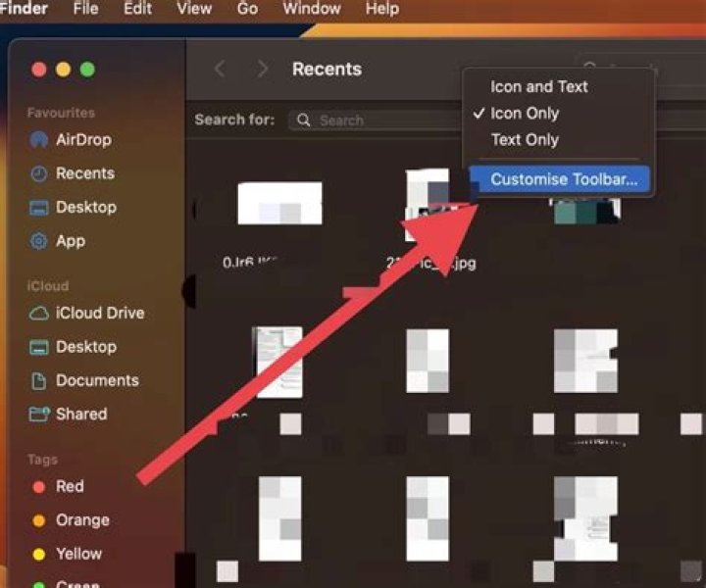Screen dimensions: 706x588
Task: Open Shared label in sidebar
Action: point(81,414)
